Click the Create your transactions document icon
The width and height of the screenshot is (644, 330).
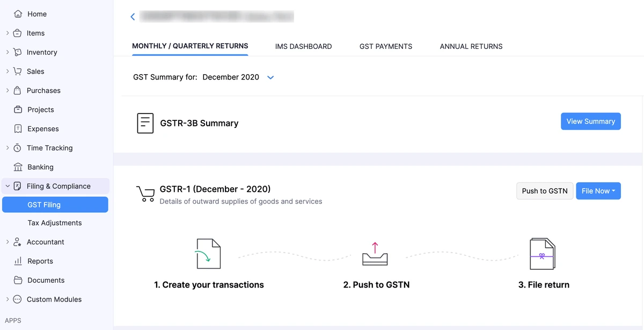(x=208, y=254)
